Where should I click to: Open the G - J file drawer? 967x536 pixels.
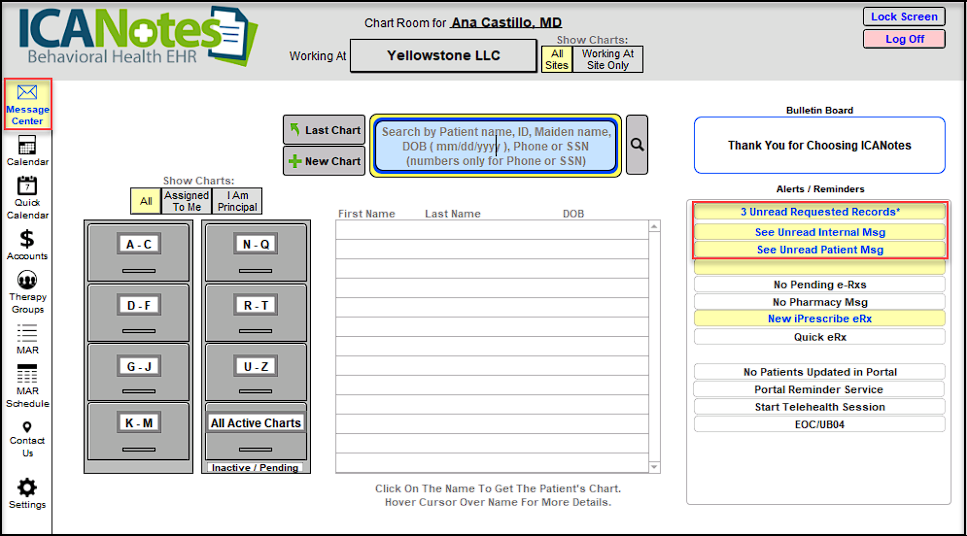139,373
